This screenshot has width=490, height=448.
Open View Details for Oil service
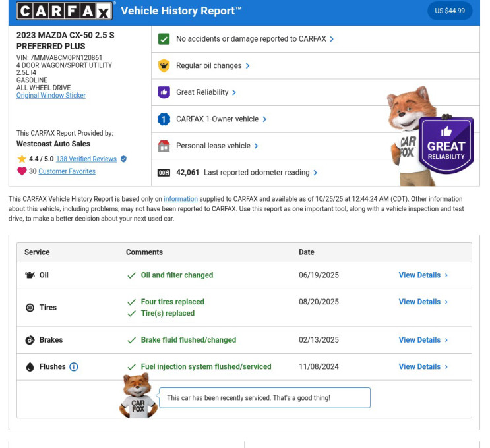(x=423, y=275)
